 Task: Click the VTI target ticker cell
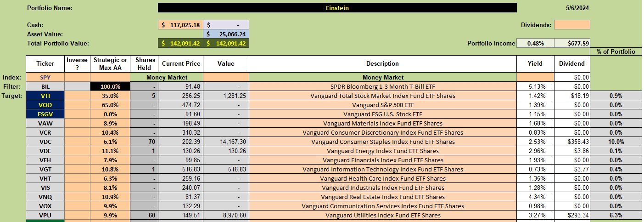click(x=45, y=96)
